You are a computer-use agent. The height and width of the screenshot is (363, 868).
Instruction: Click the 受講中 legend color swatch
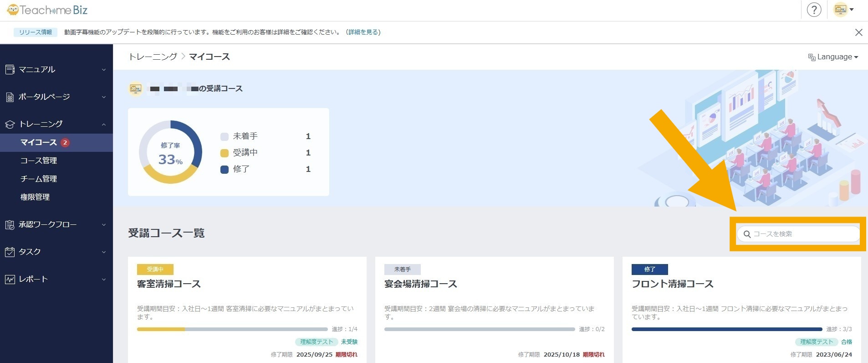click(x=225, y=153)
